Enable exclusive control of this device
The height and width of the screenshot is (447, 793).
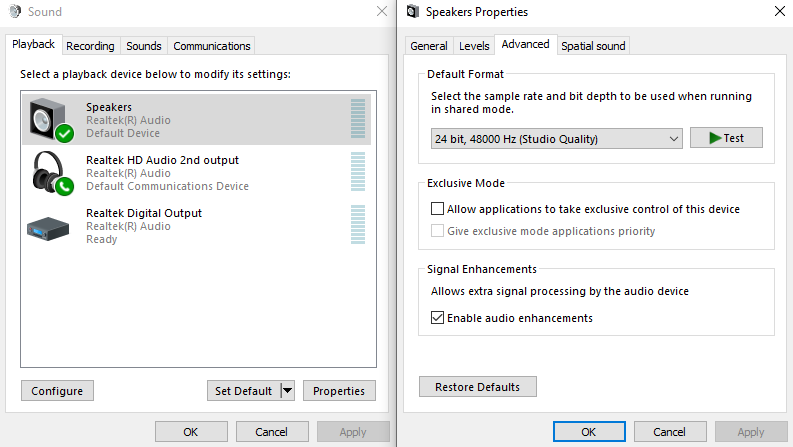coord(437,209)
